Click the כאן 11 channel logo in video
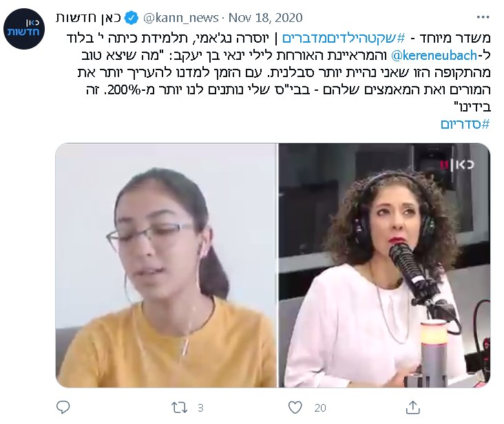 456,165
